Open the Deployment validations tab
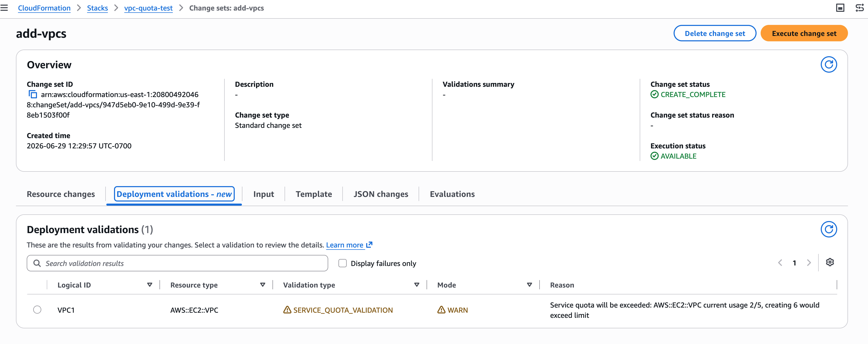868x344 pixels. [174, 194]
